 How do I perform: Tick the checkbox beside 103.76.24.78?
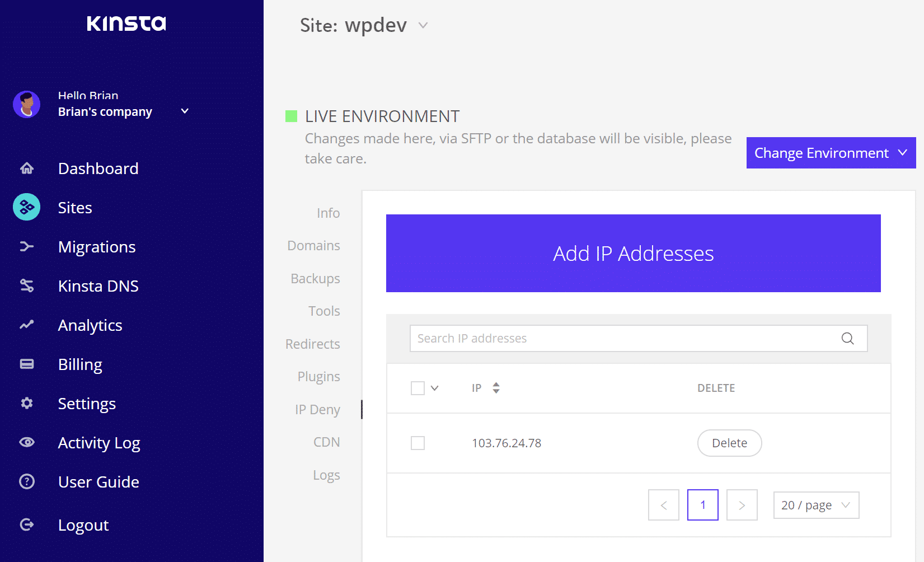point(418,443)
